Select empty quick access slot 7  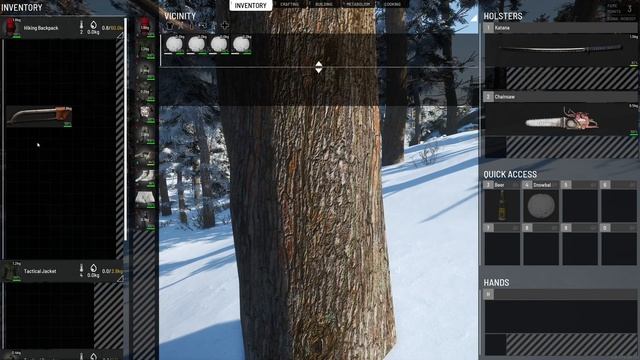[502, 249]
